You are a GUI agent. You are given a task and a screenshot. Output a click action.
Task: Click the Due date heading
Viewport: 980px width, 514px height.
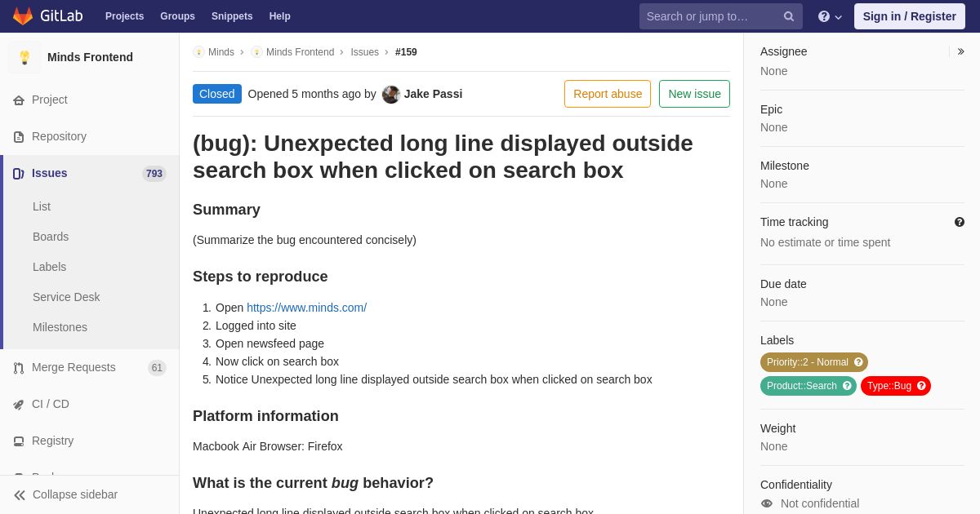[783, 284]
